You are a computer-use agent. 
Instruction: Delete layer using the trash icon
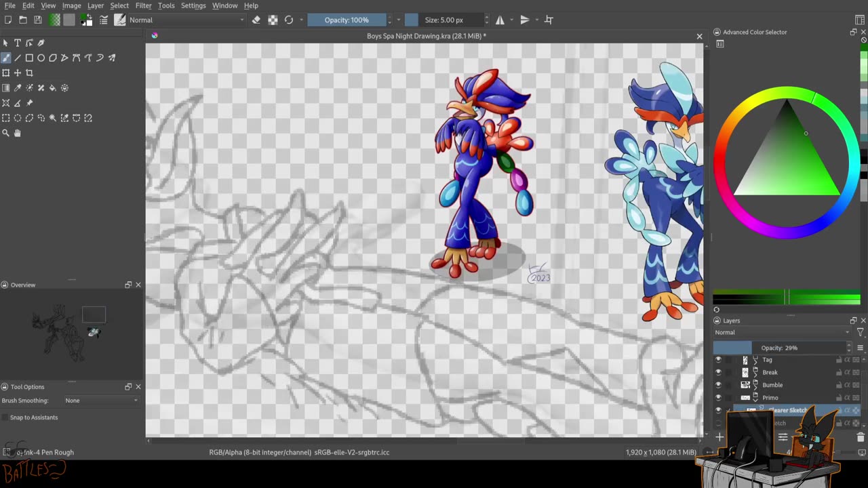click(x=861, y=438)
